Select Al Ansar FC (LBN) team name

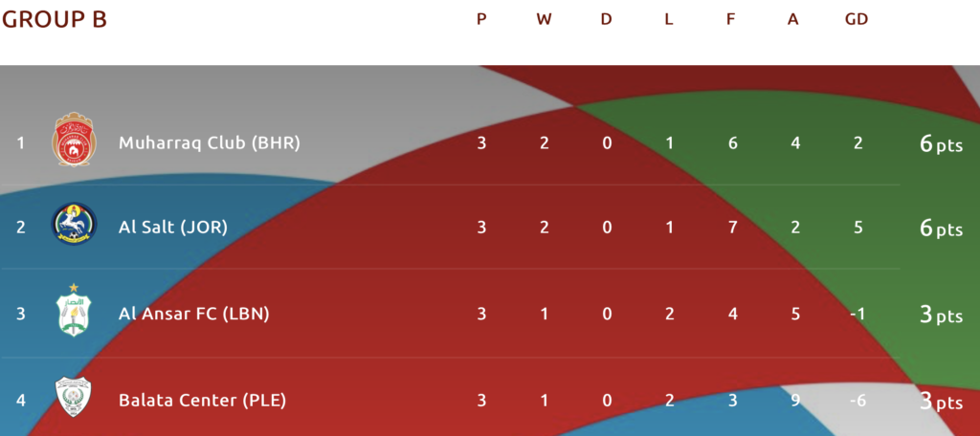point(193,314)
